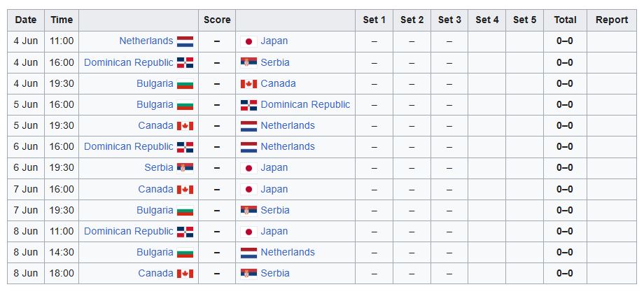This screenshot has width=644, height=294.
Task: Open the Bulgaria link in the 7 Jun 19:30 match
Action: tap(155, 210)
